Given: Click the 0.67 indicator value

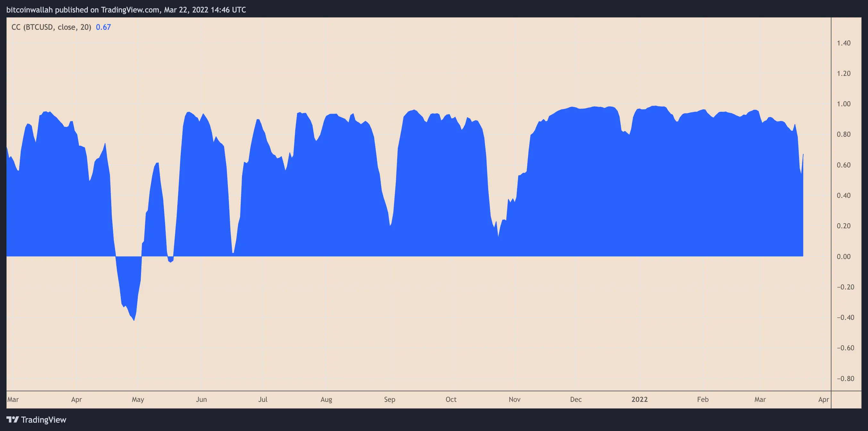Looking at the screenshot, I should [103, 27].
